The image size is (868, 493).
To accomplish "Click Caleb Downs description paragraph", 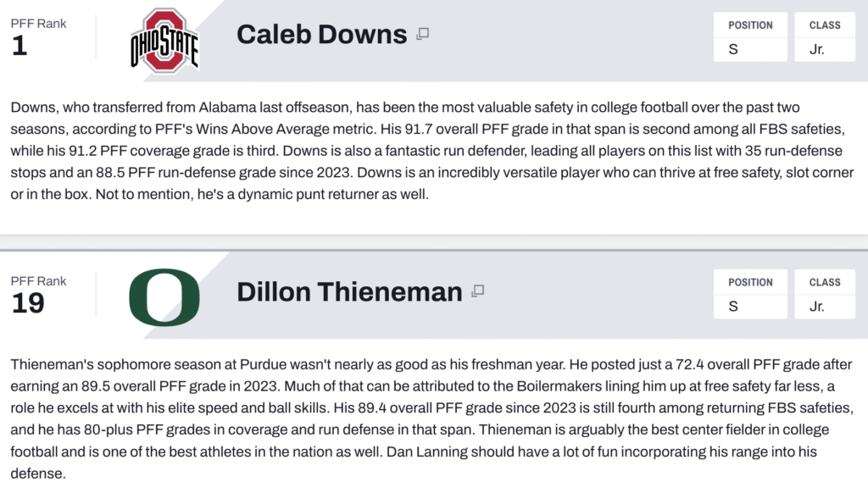I will (x=431, y=151).
